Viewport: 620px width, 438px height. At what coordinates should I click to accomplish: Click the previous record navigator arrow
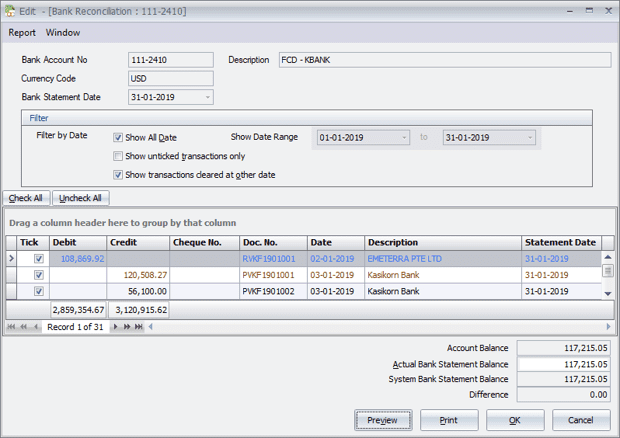click(x=36, y=327)
